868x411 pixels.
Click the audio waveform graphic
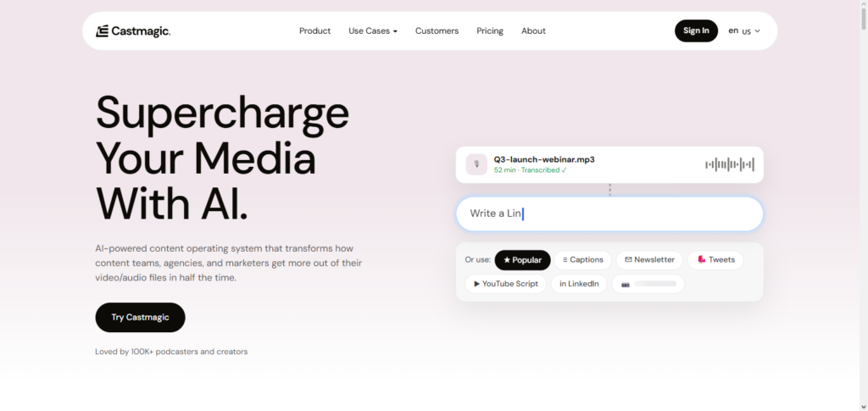point(730,165)
